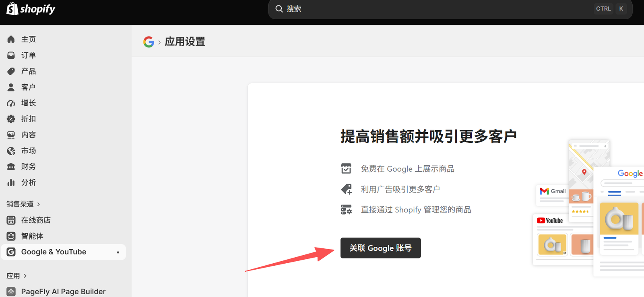644x297 pixels.
Task: Click the orders inbox icon beside 订单
Action: 11,55
